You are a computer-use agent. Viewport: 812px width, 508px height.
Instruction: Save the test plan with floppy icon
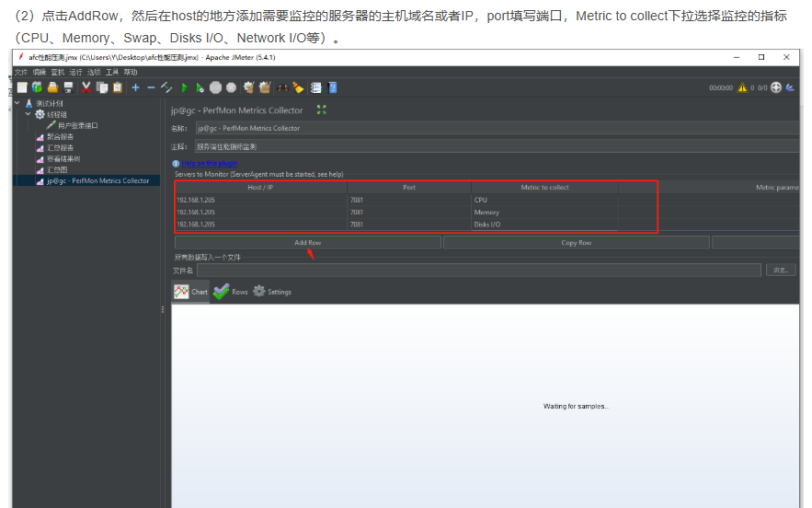tap(68, 87)
